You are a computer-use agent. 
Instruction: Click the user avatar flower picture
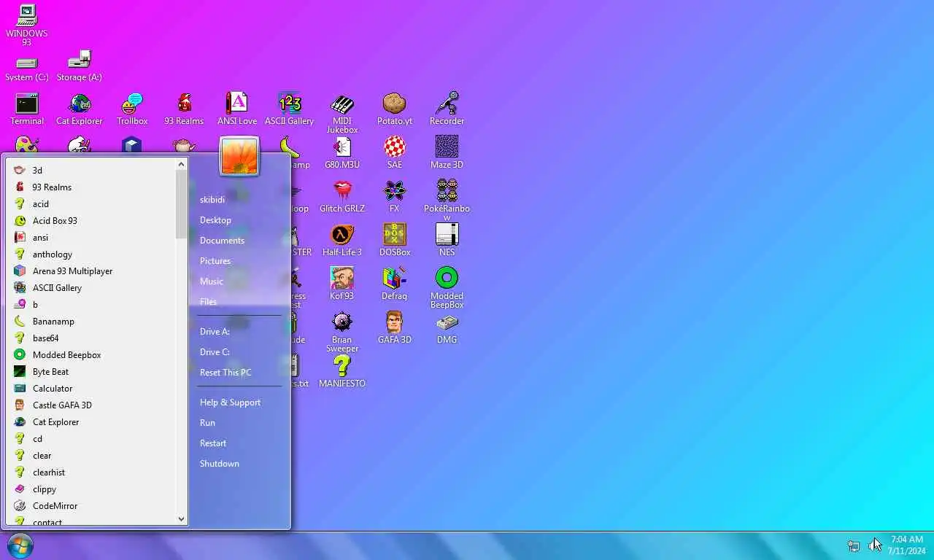coord(239,156)
